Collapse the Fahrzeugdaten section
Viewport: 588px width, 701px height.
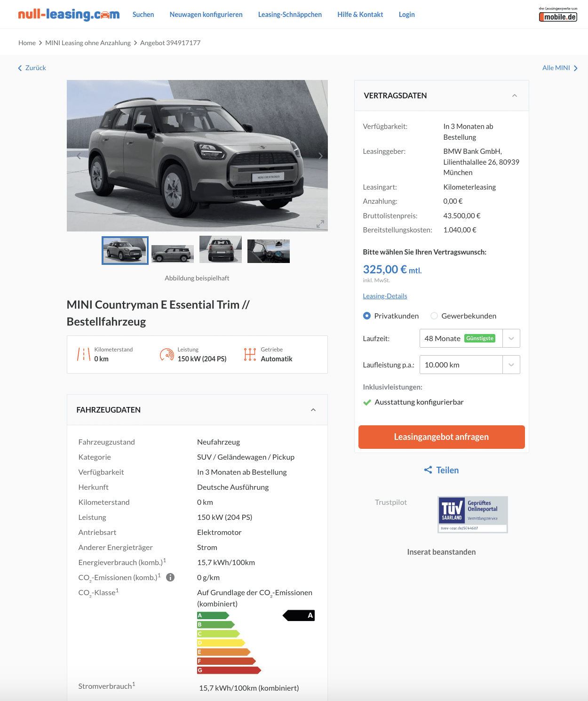313,410
